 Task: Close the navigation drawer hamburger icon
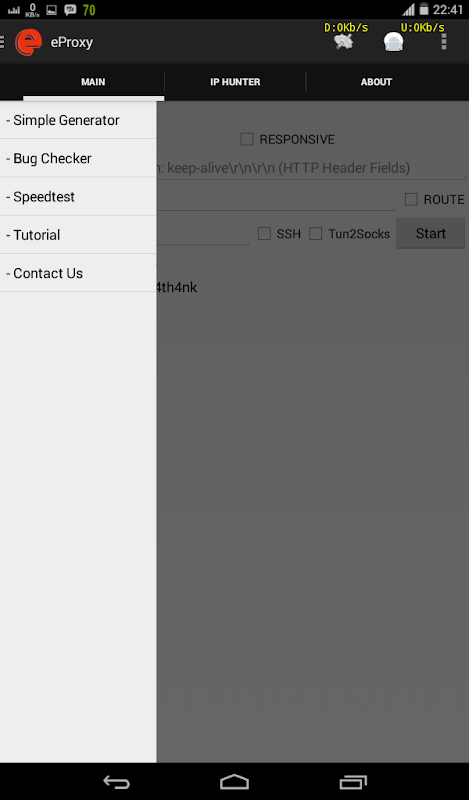pyautogui.click(x=2, y=42)
